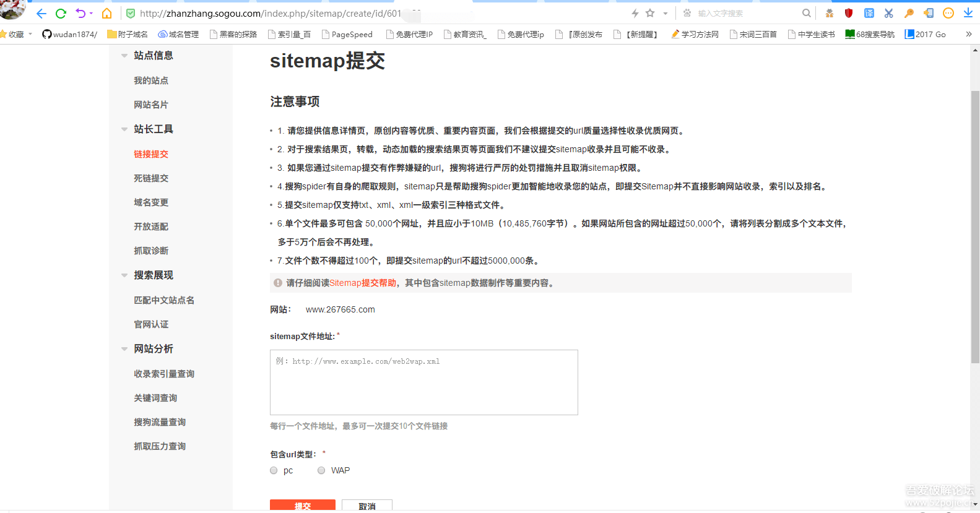Show more bookmarks with chevron arrow
Screen dimensions: 980x513
(x=969, y=34)
